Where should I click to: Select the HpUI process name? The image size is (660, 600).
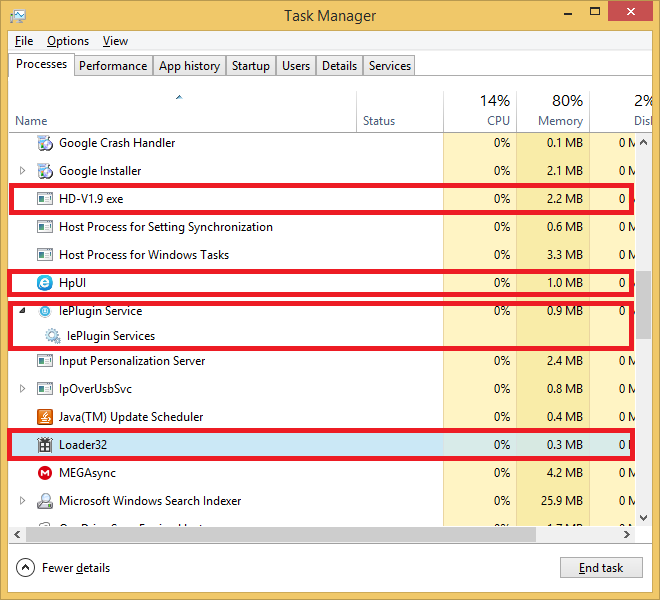[72, 283]
